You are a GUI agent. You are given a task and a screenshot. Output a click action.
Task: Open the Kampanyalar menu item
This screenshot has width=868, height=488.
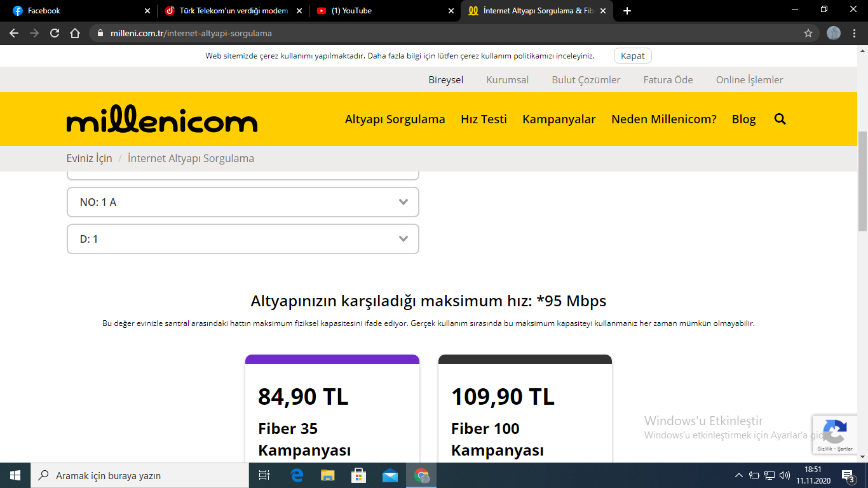[x=559, y=119]
